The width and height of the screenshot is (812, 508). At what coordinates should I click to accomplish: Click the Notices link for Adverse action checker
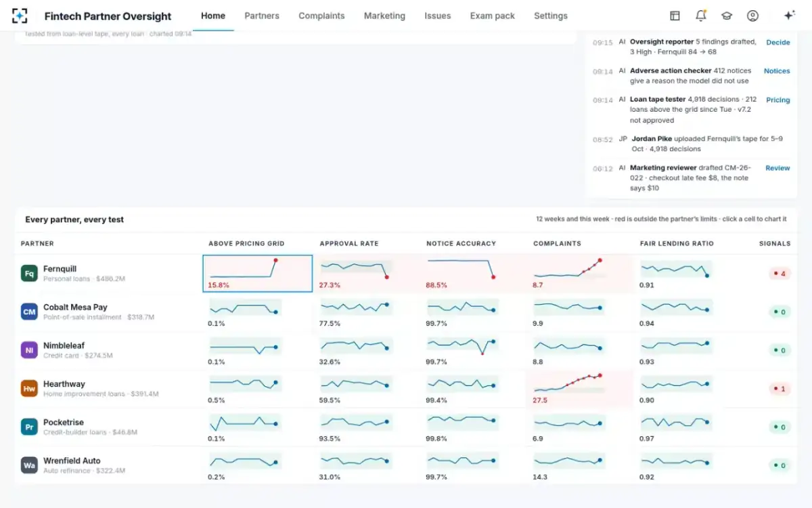tap(777, 70)
